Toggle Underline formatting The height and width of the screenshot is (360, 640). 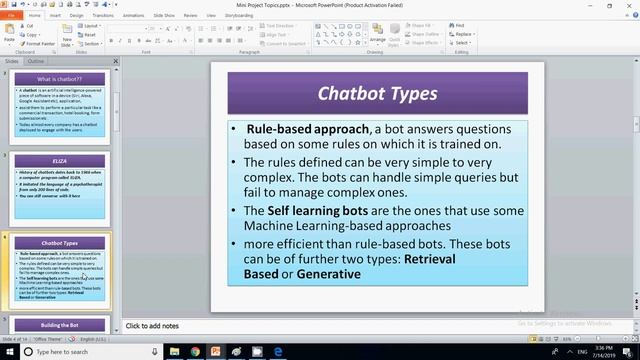tap(129, 41)
